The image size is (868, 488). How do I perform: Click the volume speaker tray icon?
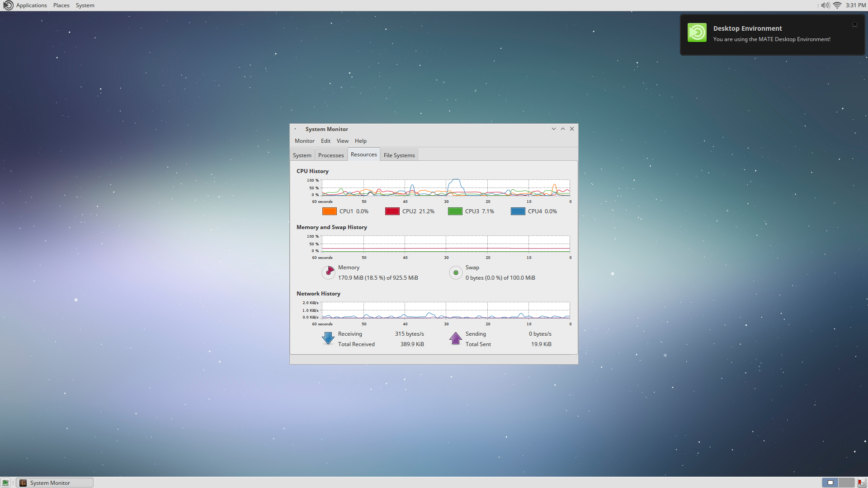click(x=825, y=5)
